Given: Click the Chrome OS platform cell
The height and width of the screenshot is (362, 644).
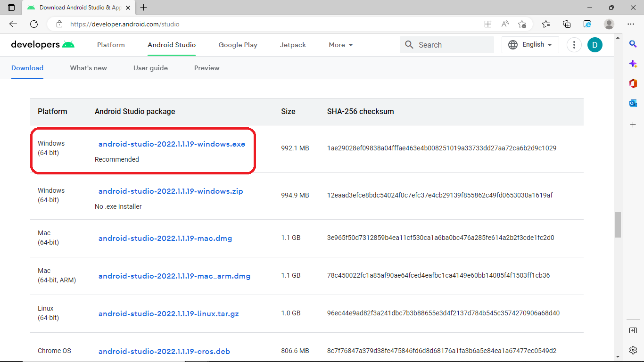Looking at the screenshot, I should point(54,351).
